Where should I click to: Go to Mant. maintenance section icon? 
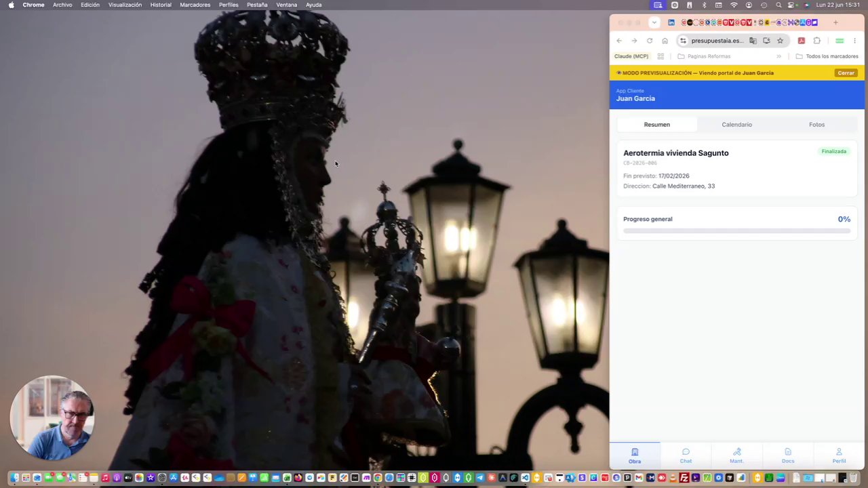(x=736, y=455)
